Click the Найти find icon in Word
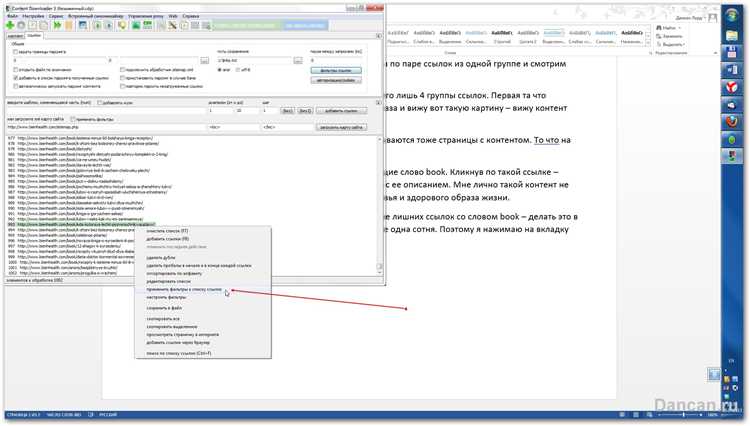Viewport: 750px width, 426px height. pyautogui.click(x=659, y=28)
